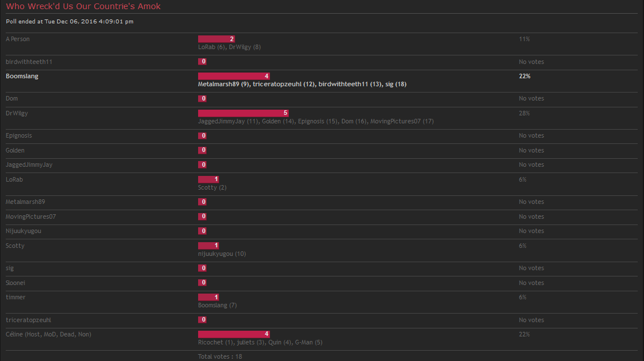644x361 pixels.
Task: Click the Nijuukyugou option label
Action: coord(23,231)
